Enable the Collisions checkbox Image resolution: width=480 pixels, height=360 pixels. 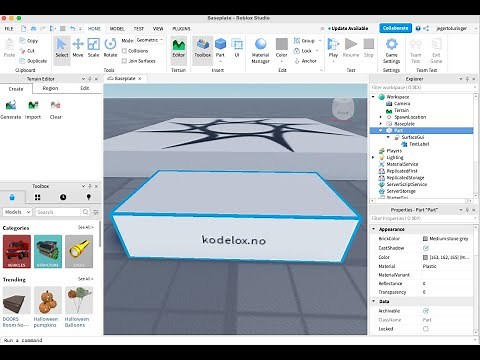pos(124,51)
